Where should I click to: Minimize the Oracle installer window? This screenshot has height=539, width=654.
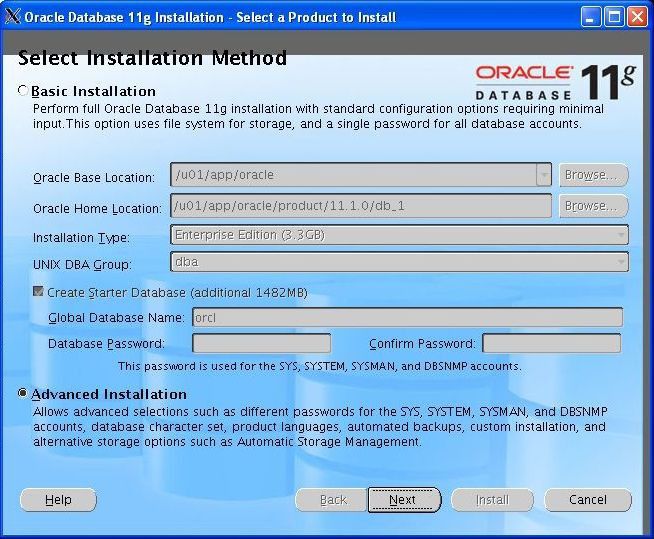coord(591,17)
